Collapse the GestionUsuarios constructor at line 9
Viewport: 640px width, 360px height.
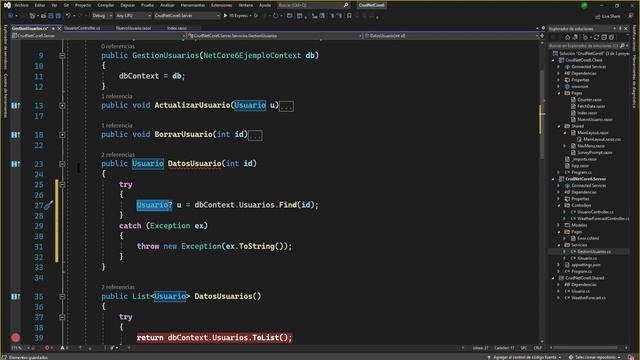click(62, 56)
